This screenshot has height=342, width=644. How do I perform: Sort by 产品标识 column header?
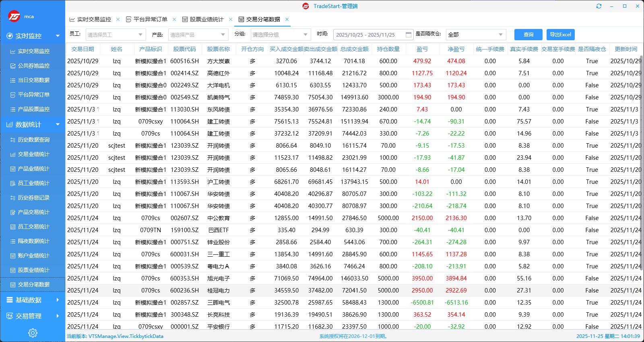click(151, 49)
